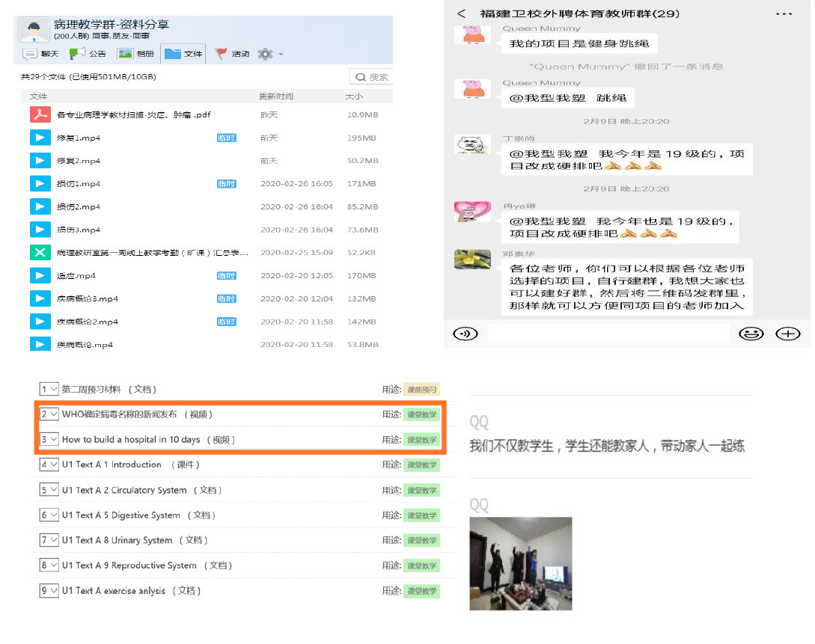Click the file 搜索 search box

[372, 77]
